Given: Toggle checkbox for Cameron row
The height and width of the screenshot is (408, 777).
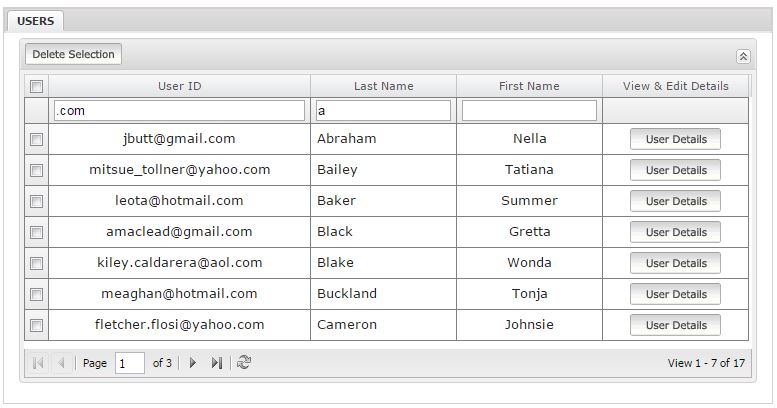Looking at the screenshot, I should [x=36, y=325].
